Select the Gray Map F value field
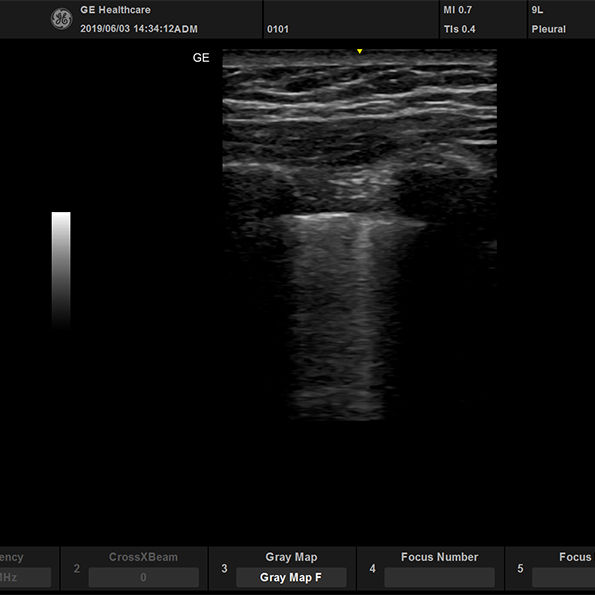 pos(291,577)
